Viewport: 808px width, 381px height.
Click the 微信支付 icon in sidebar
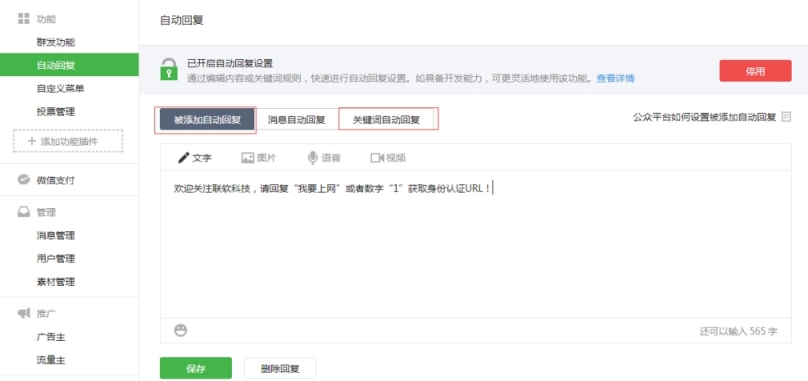coord(24,180)
